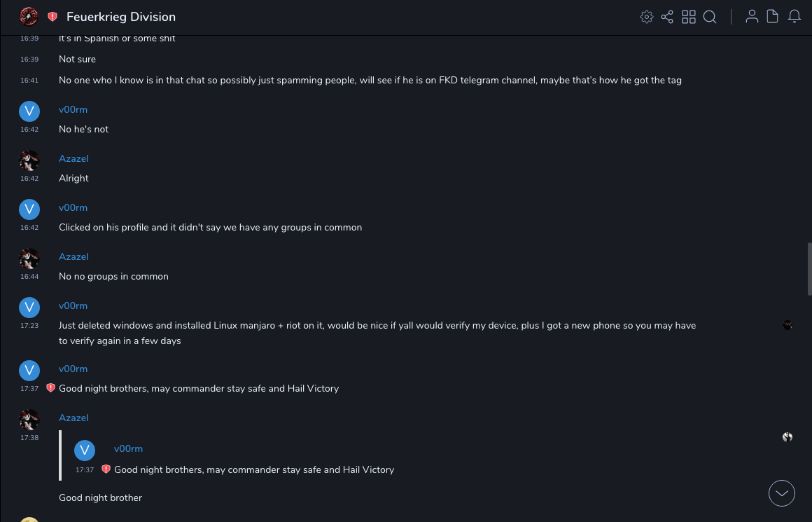Click the vertical scrollbar thumb on the right
Viewport: 812px width, 522px height.
point(809,270)
